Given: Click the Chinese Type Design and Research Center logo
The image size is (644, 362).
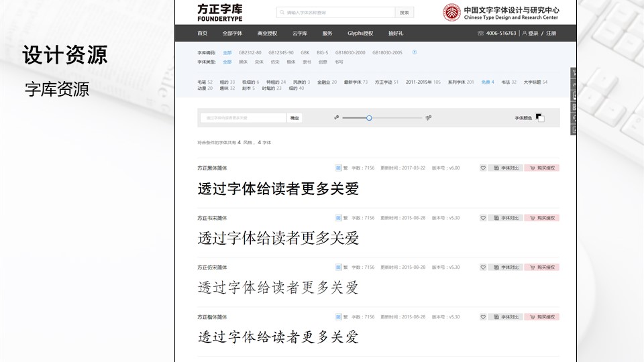Looking at the screenshot, I should (x=500, y=12).
